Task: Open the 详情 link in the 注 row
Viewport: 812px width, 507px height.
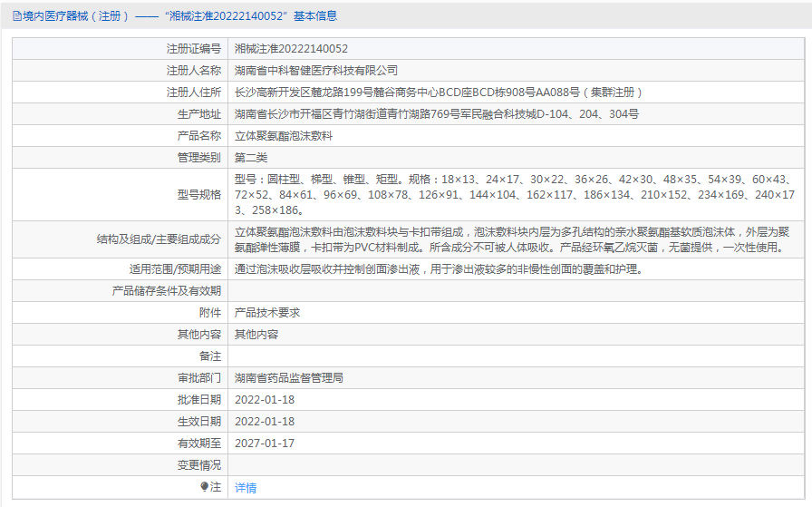Action: [x=246, y=487]
